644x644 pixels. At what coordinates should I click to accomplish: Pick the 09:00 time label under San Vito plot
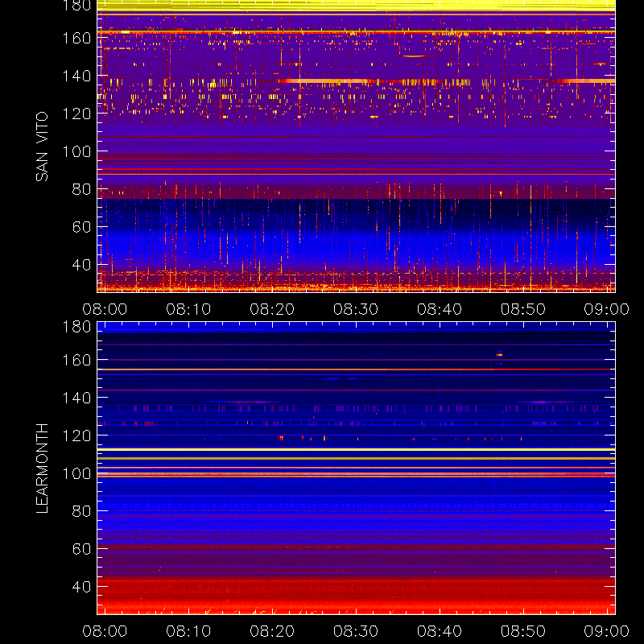(x=607, y=309)
